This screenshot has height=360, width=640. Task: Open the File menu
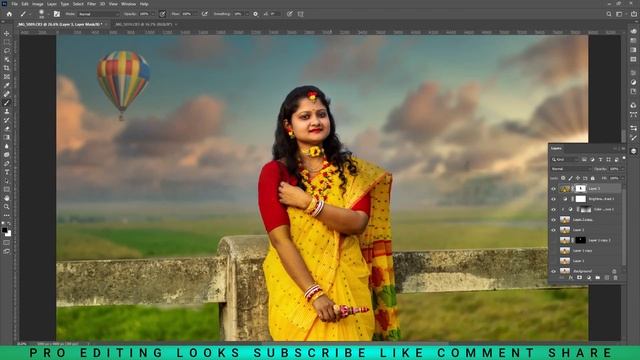coord(14,4)
